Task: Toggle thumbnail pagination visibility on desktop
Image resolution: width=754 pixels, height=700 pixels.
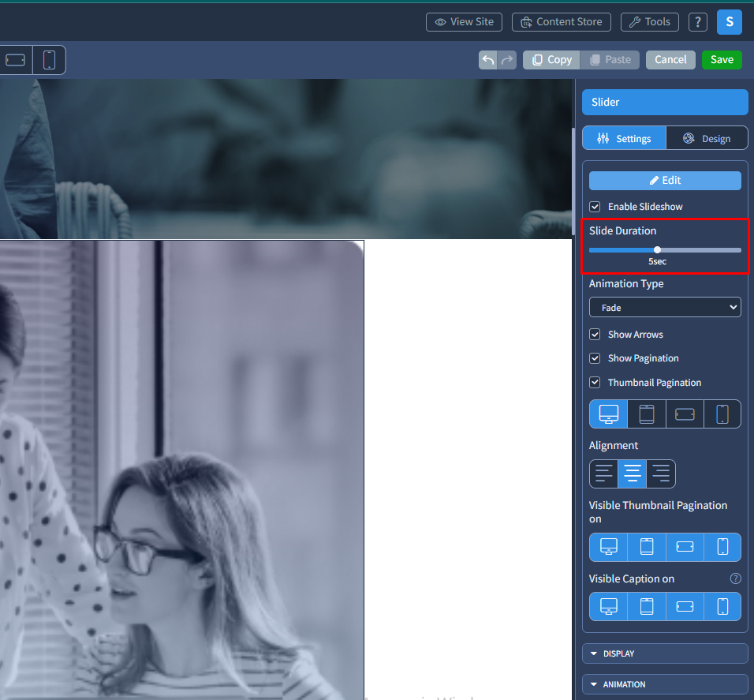Action: click(608, 547)
